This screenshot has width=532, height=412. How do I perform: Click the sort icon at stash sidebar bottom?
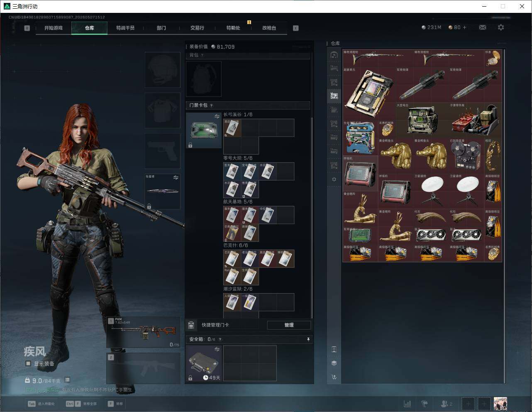click(x=334, y=377)
